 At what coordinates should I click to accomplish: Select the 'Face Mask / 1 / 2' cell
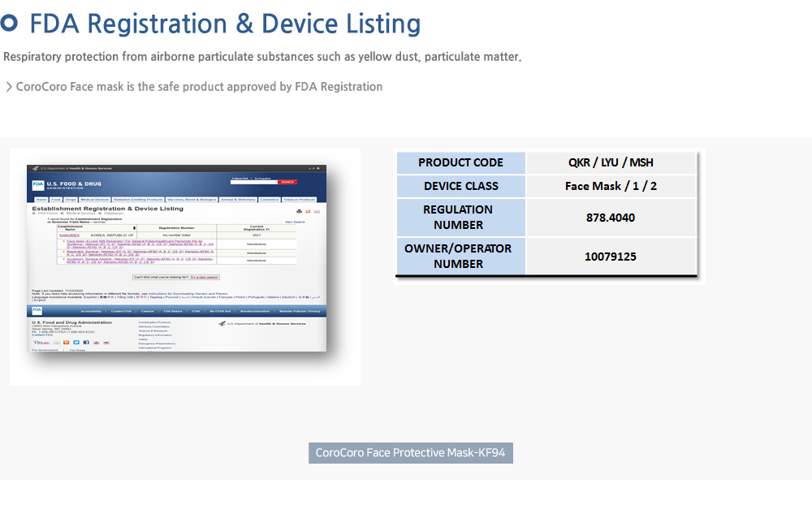pos(611,186)
